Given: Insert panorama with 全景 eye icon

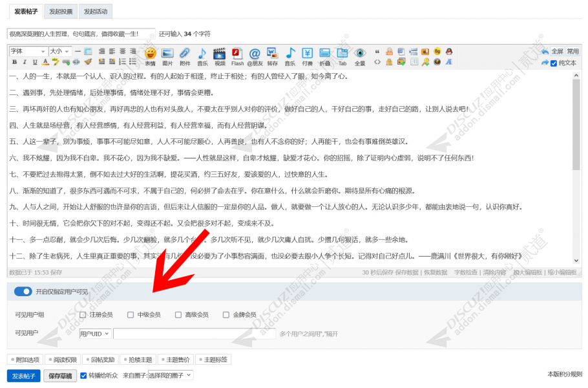Looking at the screenshot, I should [x=360, y=57].
